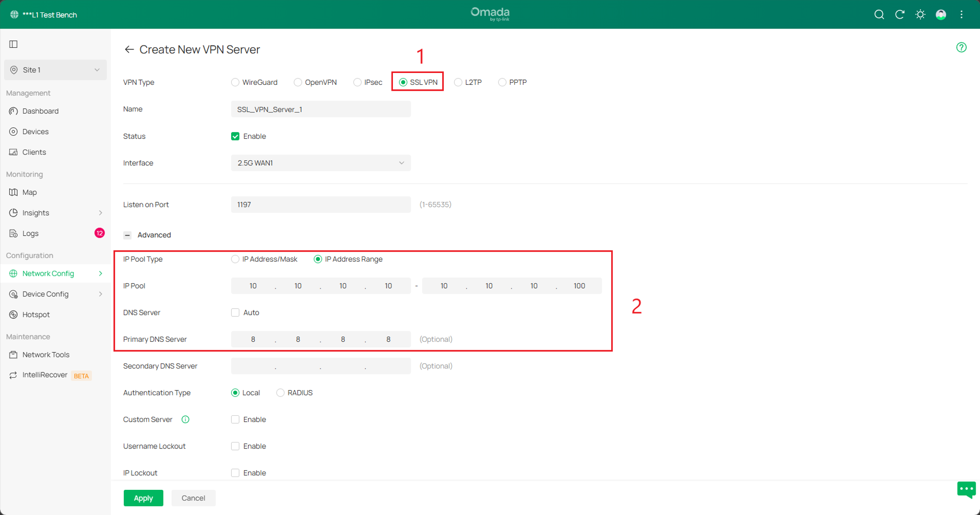Click the Primary DNS Server first octet

coord(253,339)
